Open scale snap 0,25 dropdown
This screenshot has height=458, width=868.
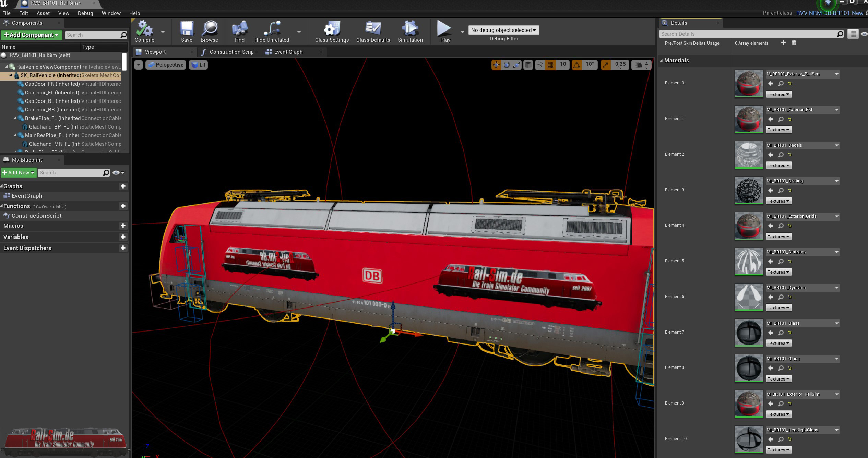click(x=620, y=65)
